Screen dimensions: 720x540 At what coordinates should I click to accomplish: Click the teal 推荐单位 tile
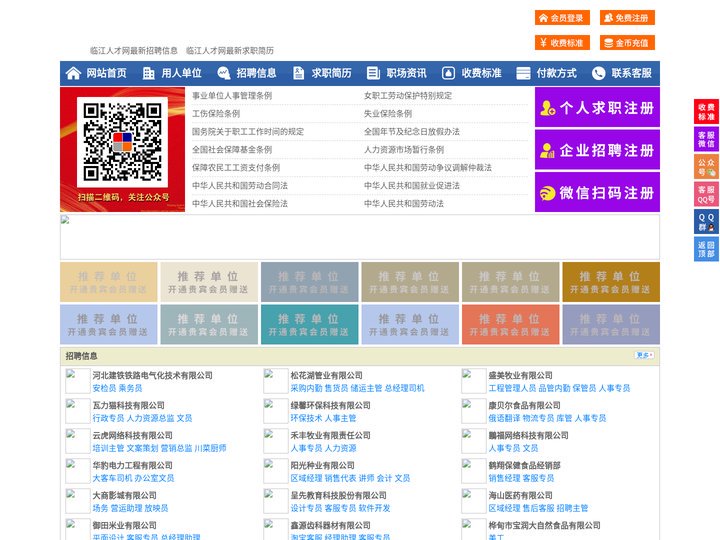point(309,324)
